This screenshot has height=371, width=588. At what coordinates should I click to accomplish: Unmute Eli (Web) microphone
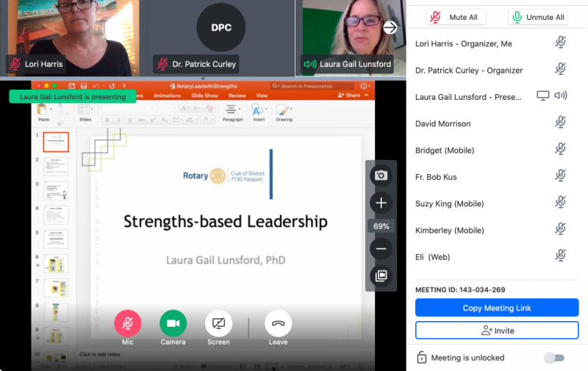560,256
